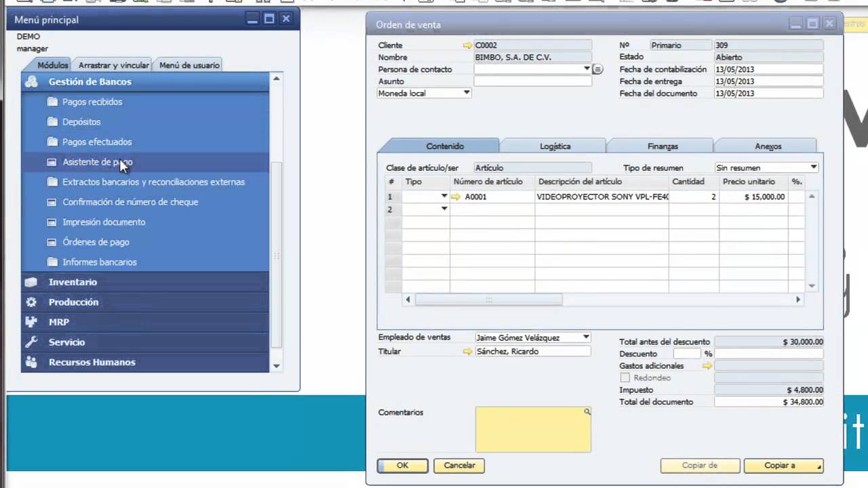The width and height of the screenshot is (868, 488).
Task: Click the Gestión de Bancos module icon
Action: (31, 81)
